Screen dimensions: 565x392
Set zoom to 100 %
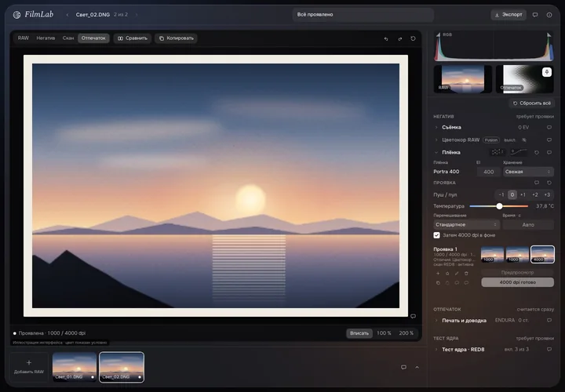(384, 333)
